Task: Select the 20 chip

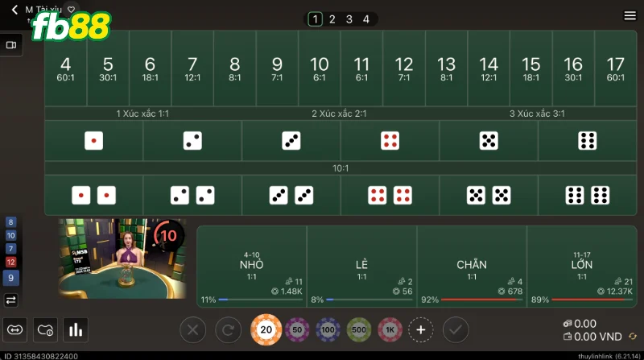Action: [266, 329]
